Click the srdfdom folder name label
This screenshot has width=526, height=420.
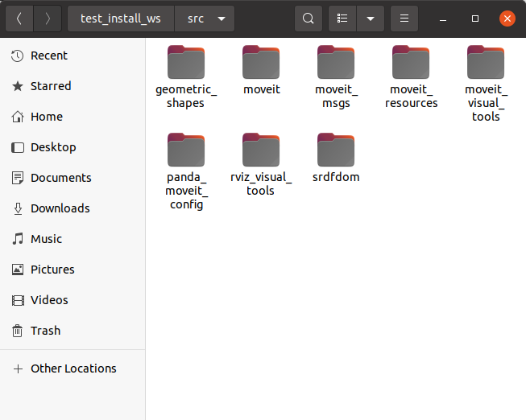click(x=336, y=177)
